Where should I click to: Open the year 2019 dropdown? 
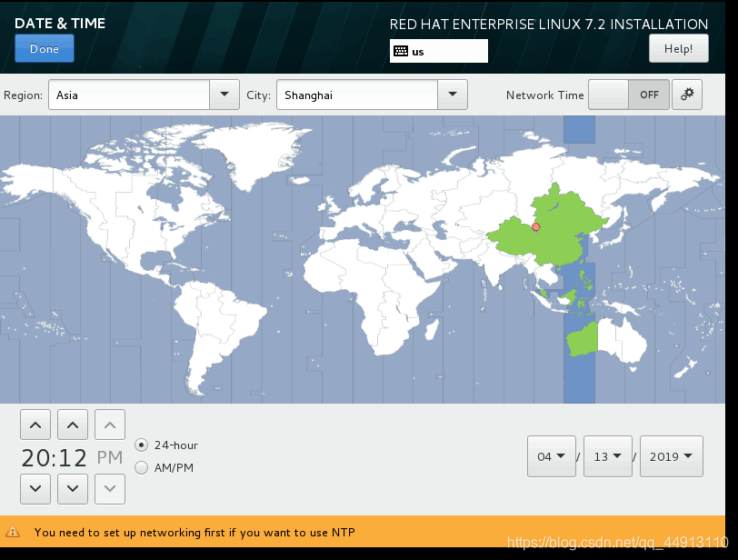pyautogui.click(x=671, y=456)
